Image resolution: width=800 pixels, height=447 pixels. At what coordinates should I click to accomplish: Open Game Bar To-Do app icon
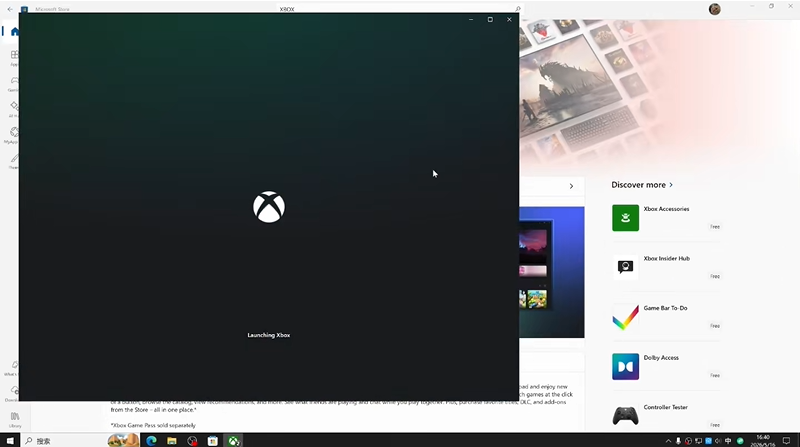[625, 317]
